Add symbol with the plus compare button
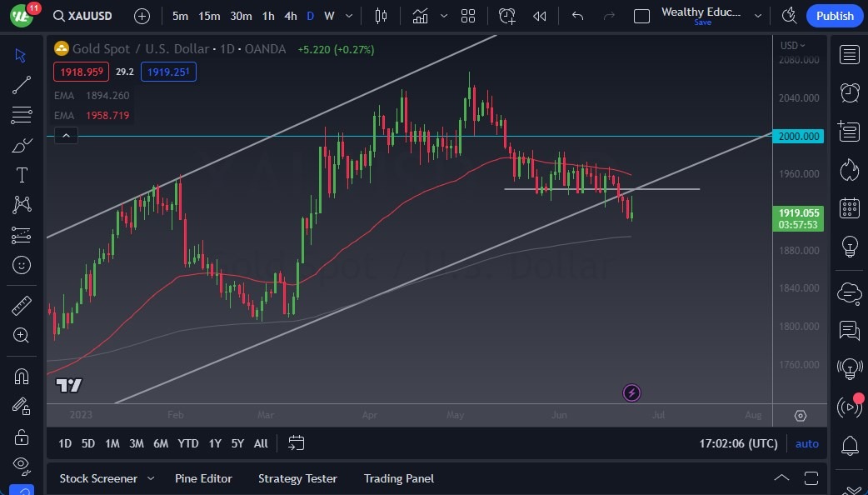868x495 pixels. tap(142, 16)
